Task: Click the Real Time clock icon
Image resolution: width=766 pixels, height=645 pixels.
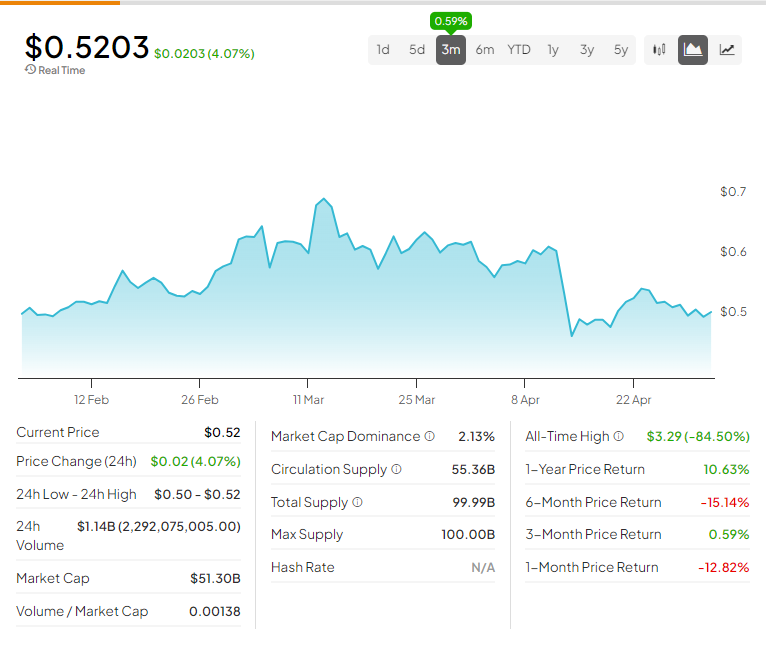Action: (x=30, y=69)
